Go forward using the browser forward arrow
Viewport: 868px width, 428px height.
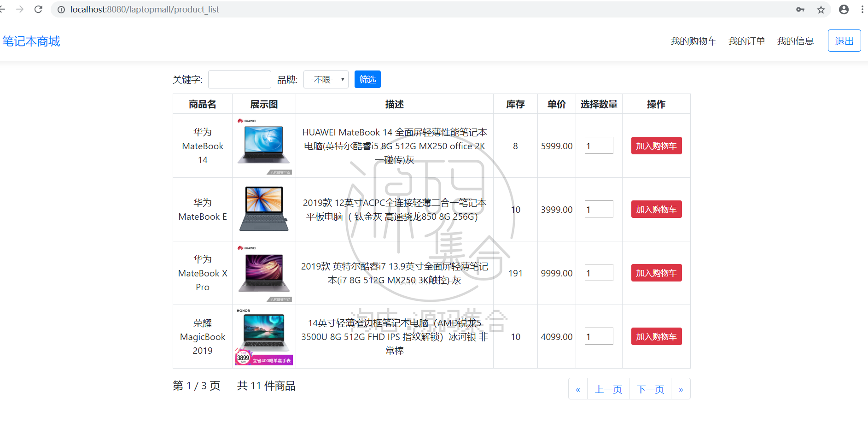tap(20, 9)
